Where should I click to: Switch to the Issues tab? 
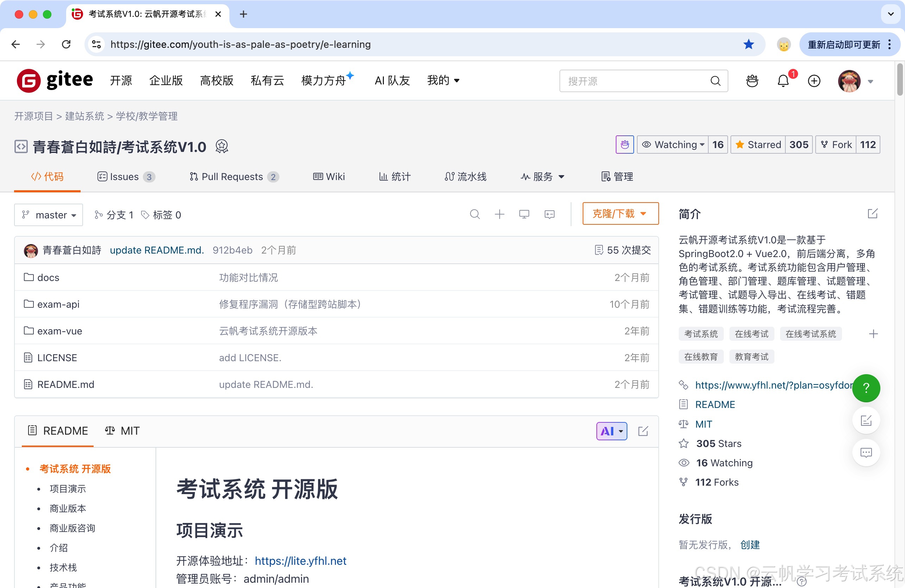pyautogui.click(x=126, y=177)
